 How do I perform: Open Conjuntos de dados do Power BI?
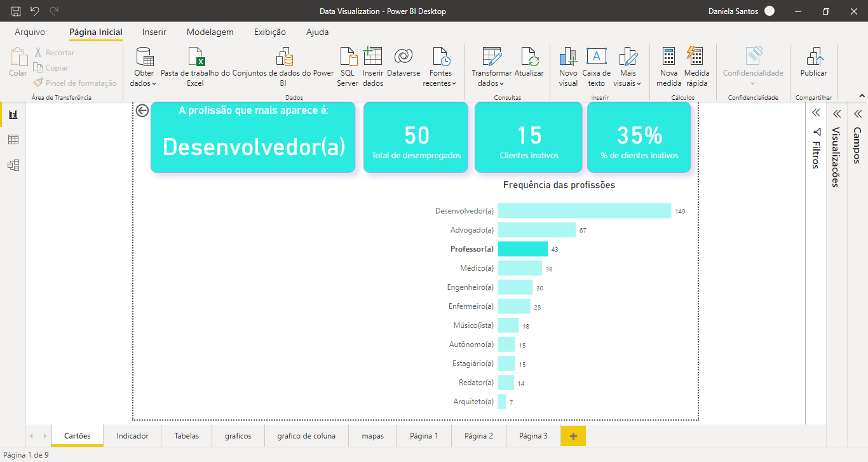(x=283, y=67)
